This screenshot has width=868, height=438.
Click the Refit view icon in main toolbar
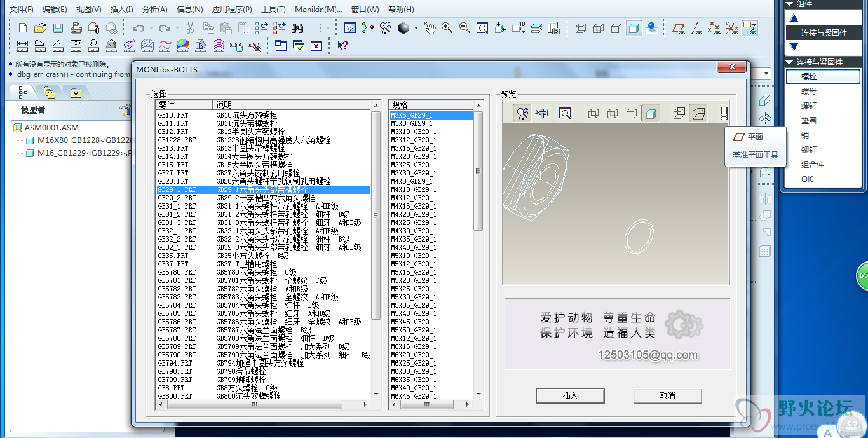click(482, 28)
